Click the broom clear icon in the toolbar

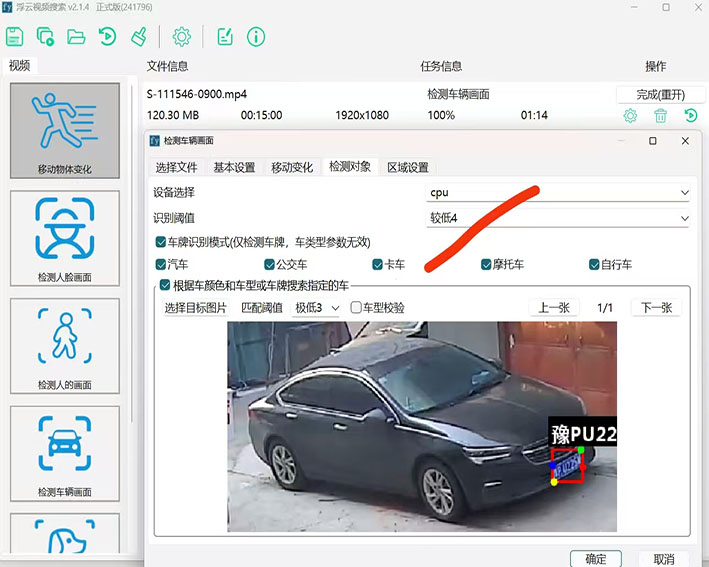[x=138, y=37]
